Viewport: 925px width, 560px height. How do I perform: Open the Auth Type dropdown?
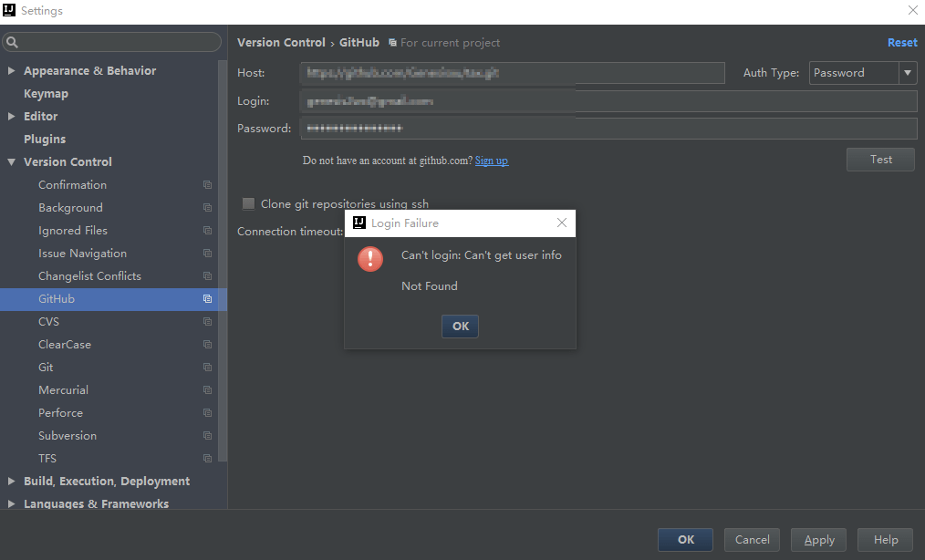908,72
